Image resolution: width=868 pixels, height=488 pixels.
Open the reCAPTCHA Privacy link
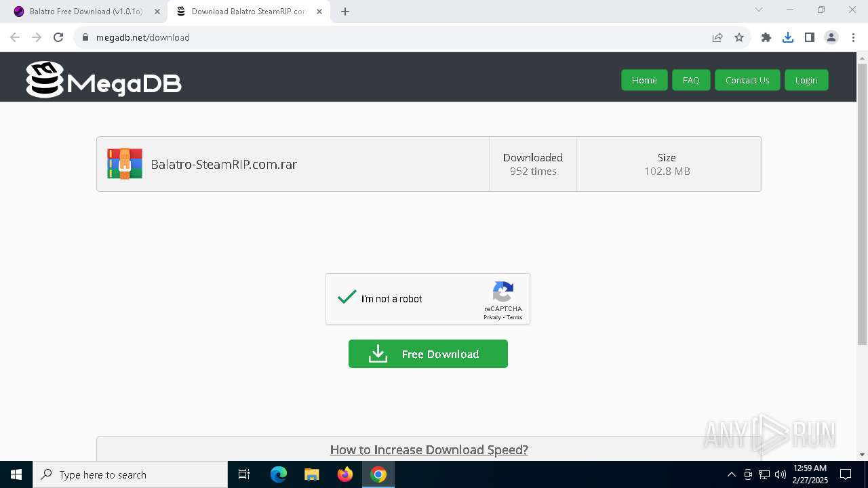click(x=492, y=317)
